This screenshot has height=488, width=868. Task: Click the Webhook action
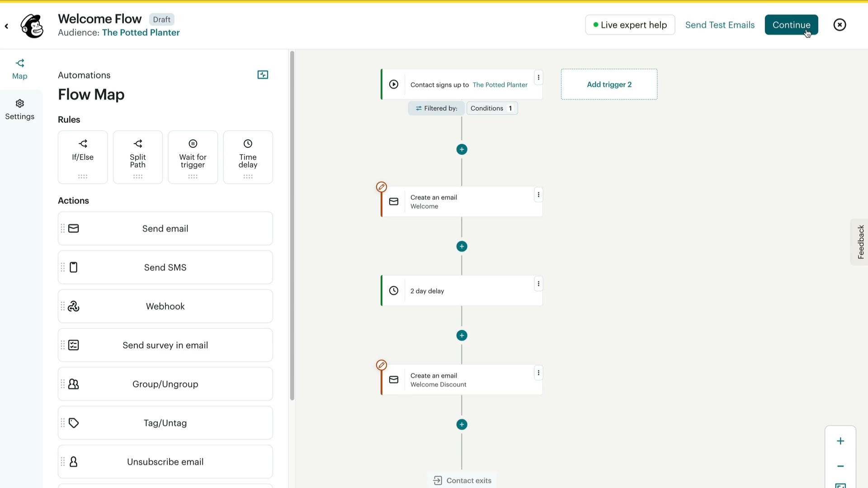[165, 306]
